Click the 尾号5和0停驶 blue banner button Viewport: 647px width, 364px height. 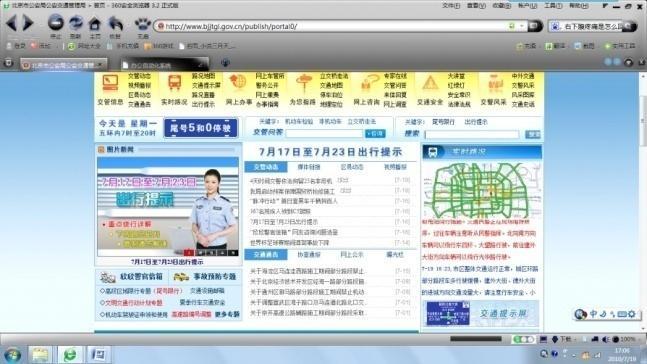(201, 128)
